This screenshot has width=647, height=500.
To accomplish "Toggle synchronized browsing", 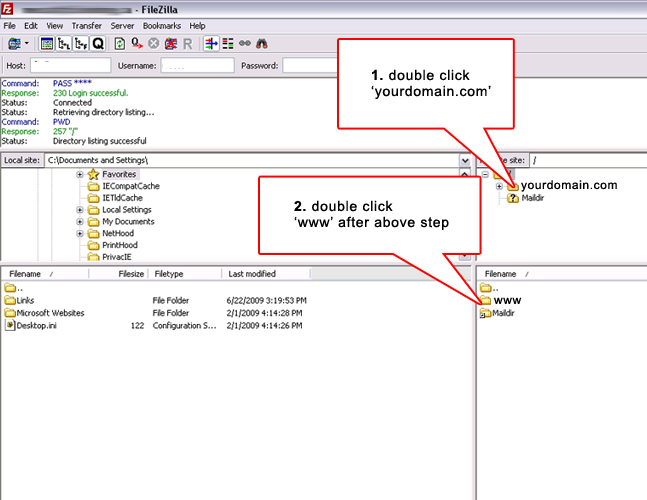I will (245, 43).
